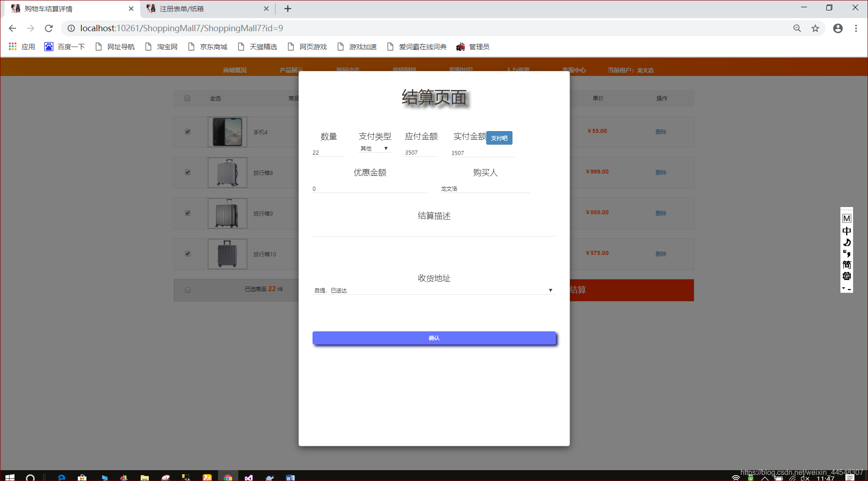Click the full/half-width moon icon on IME bar

tap(846, 242)
